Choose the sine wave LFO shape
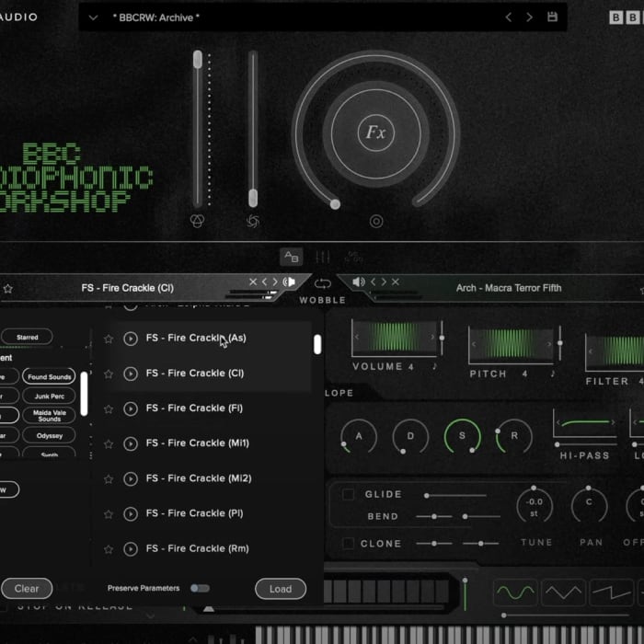 (515, 592)
